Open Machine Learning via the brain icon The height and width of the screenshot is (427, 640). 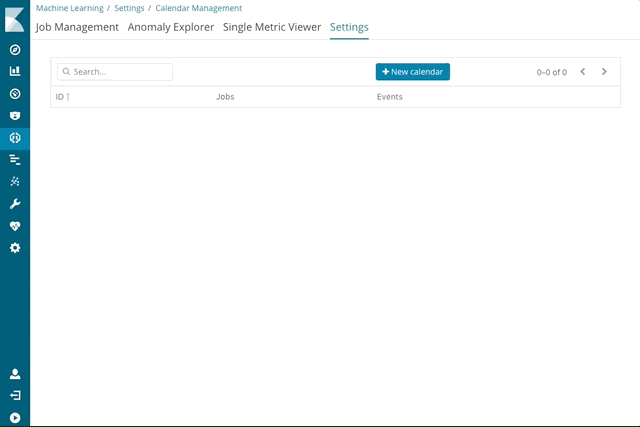(x=15, y=138)
